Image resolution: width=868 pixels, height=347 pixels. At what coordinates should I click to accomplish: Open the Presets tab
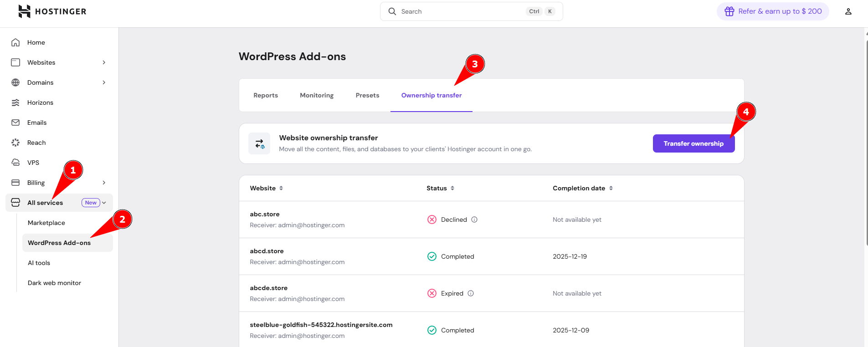point(367,95)
